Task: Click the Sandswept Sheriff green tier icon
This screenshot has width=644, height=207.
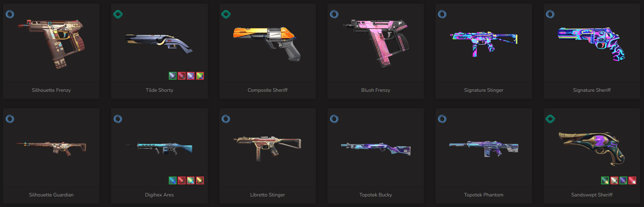Action: coord(550,119)
